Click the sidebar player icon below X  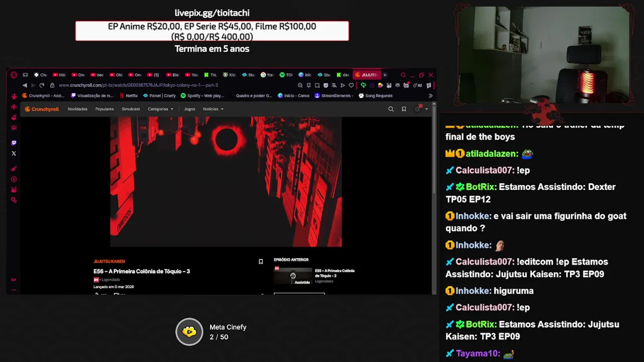click(14, 168)
